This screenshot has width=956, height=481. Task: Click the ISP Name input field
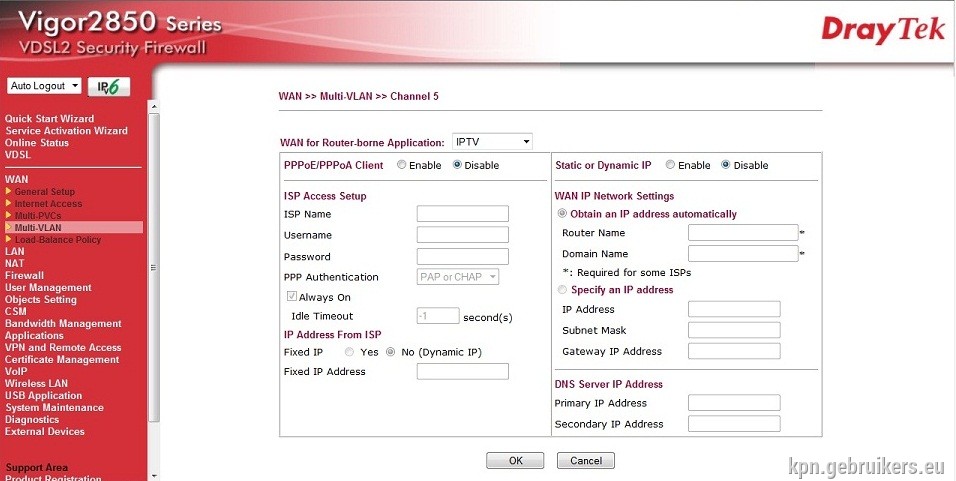point(463,213)
